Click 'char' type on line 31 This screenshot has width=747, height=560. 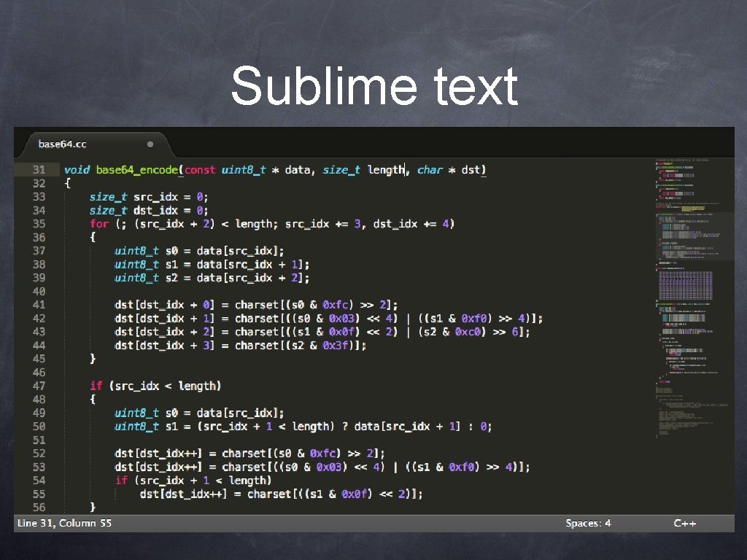click(x=430, y=169)
